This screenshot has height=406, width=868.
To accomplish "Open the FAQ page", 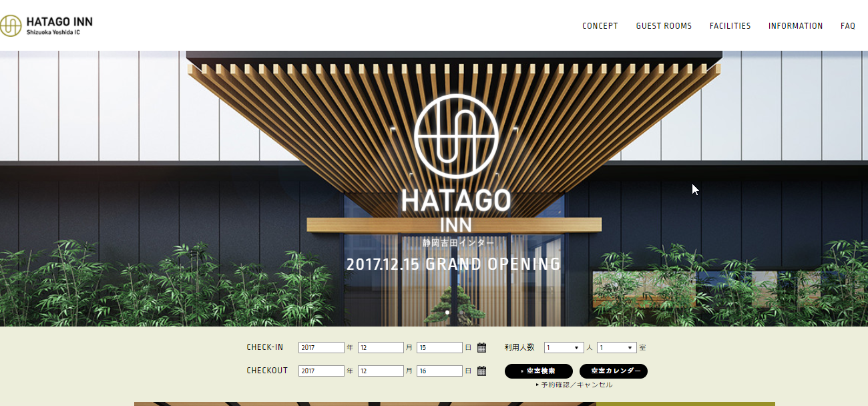I will pos(848,26).
